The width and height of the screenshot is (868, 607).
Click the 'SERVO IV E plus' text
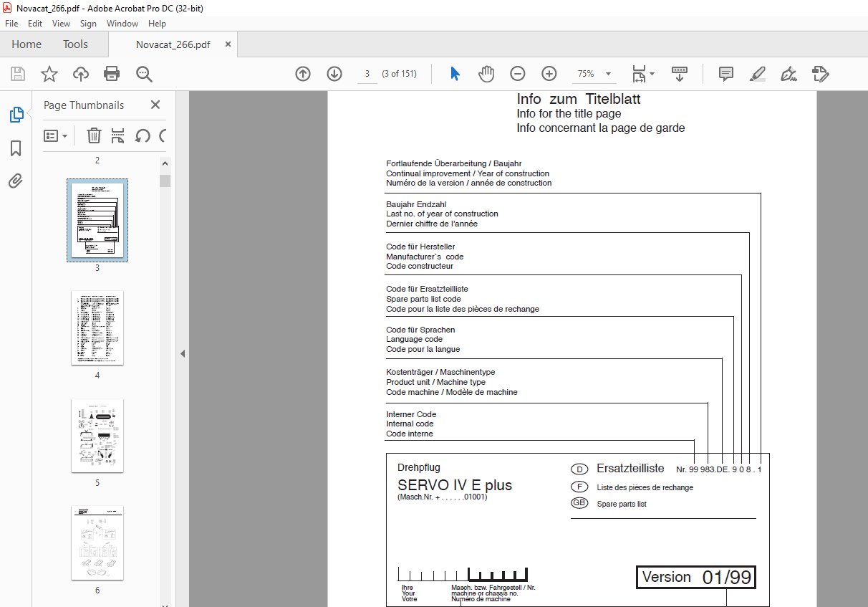(455, 485)
